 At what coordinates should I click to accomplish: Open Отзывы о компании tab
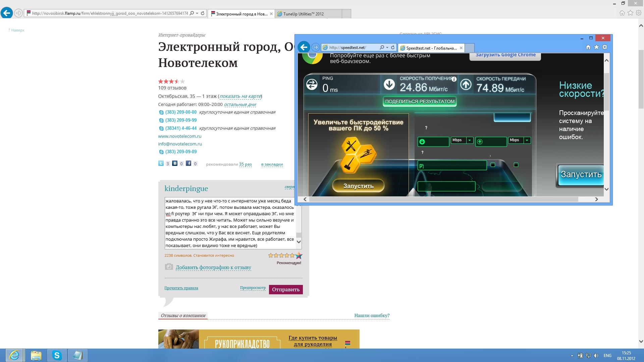[x=183, y=315]
